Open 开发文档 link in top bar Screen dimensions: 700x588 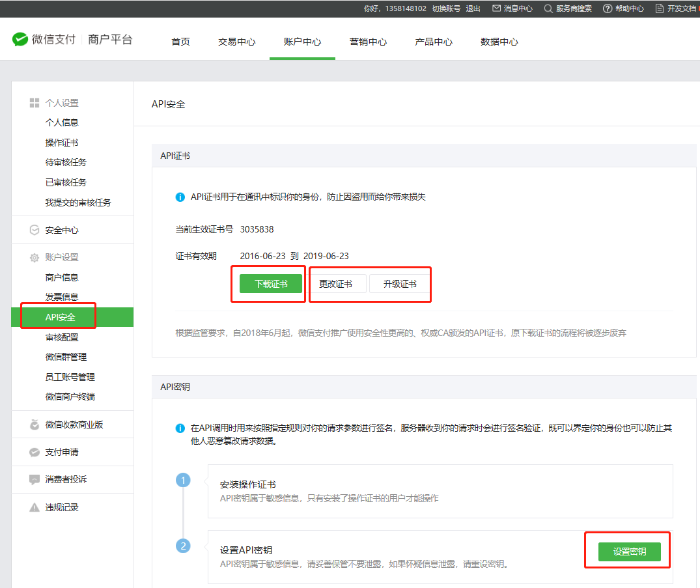click(x=682, y=8)
